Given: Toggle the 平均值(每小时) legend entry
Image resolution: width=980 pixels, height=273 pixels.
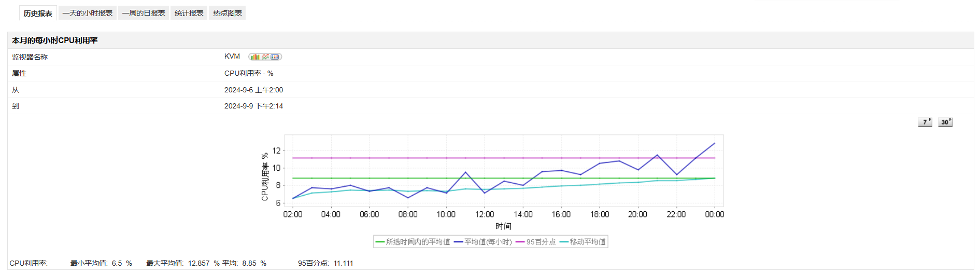Looking at the screenshot, I should pos(483,242).
